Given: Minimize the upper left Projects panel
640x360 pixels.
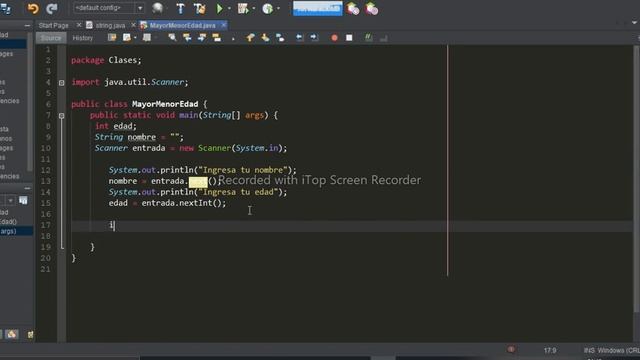Looking at the screenshot, I should click(27, 26).
